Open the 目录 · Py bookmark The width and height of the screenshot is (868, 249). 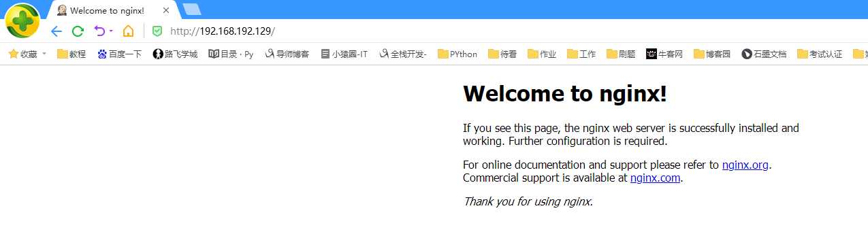[x=231, y=54]
